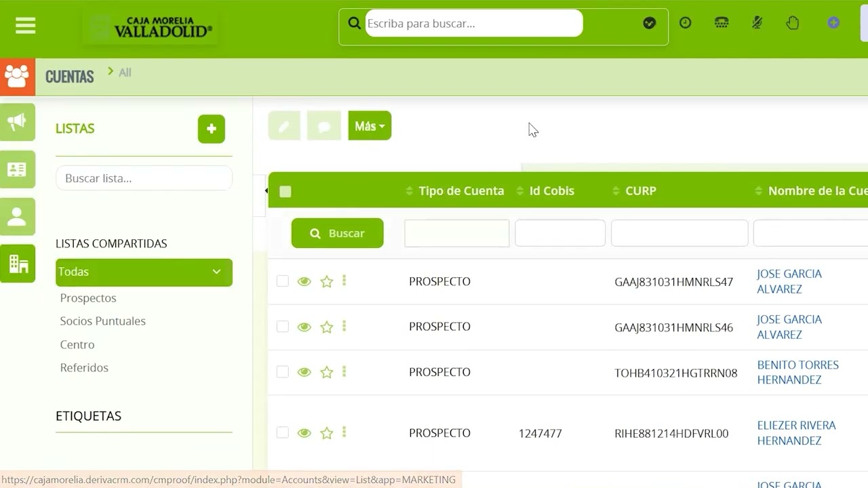The height and width of the screenshot is (488, 868).
Task: Open the hamburger main menu
Action: pos(25,26)
